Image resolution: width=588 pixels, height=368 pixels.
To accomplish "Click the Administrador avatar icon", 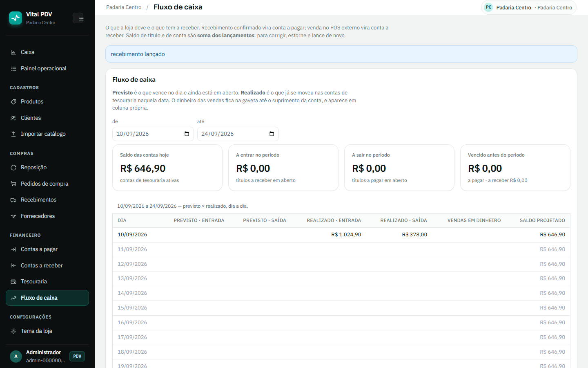I will tap(16, 357).
